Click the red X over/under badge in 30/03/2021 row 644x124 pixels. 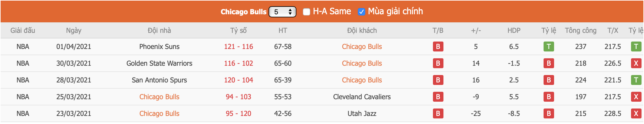[x=636, y=63]
